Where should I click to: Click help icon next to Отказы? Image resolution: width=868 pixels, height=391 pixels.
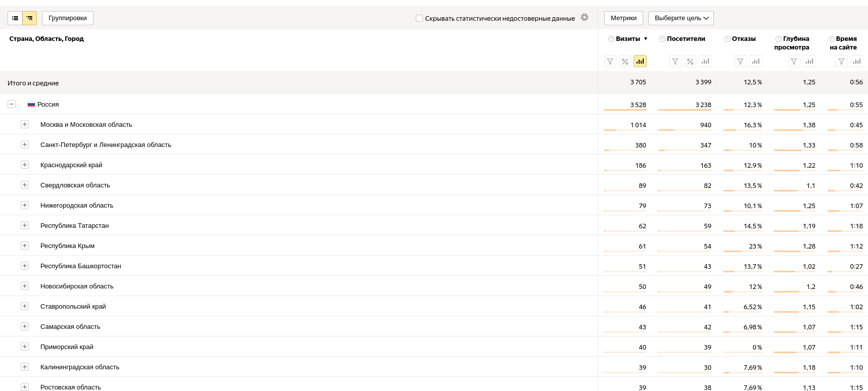pos(728,39)
